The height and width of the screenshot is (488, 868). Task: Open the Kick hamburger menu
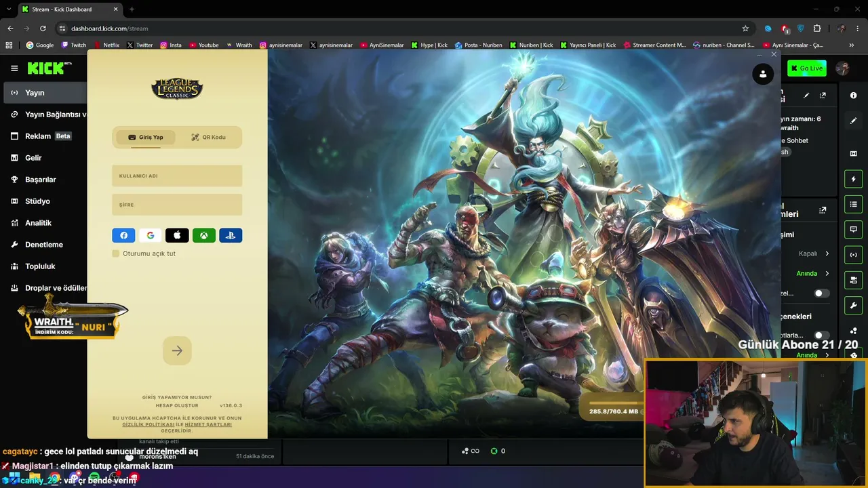[x=14, y=68]
